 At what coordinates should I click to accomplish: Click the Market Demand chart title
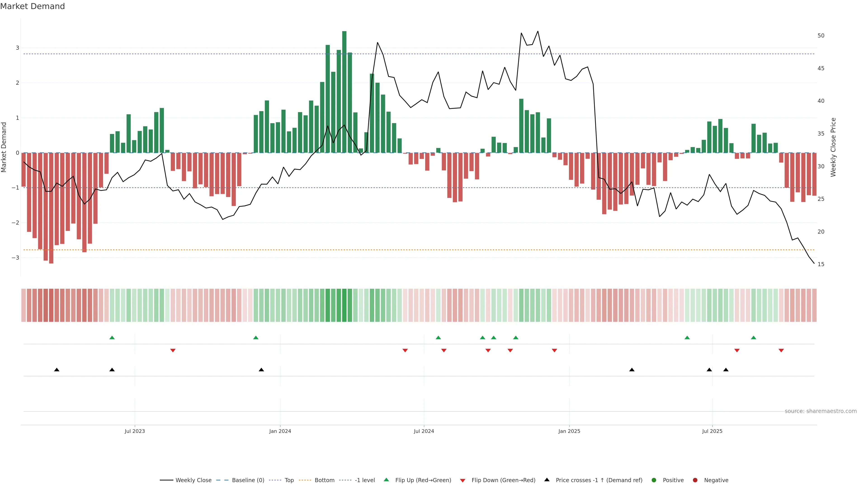click(32, 6)
